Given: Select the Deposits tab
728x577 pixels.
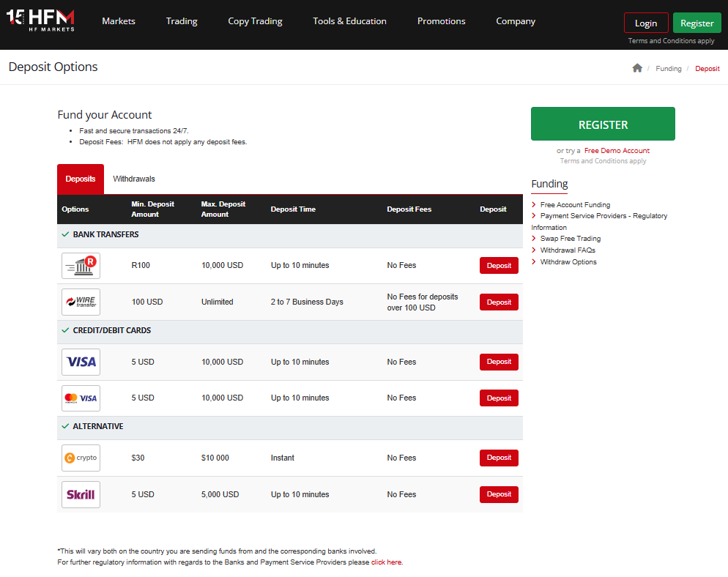Looking at the screenshot, I should pyautogui.click(x=81, y=179).
